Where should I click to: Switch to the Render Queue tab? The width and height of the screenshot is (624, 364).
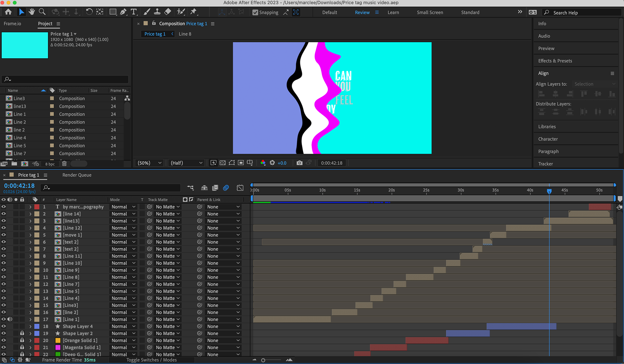(x=77, y=175)
